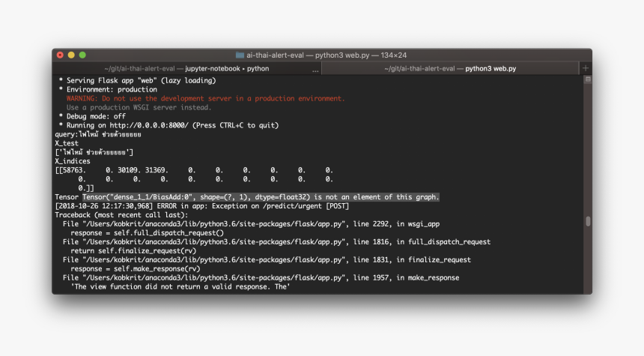Close the terminal window

tap(60, 55)
